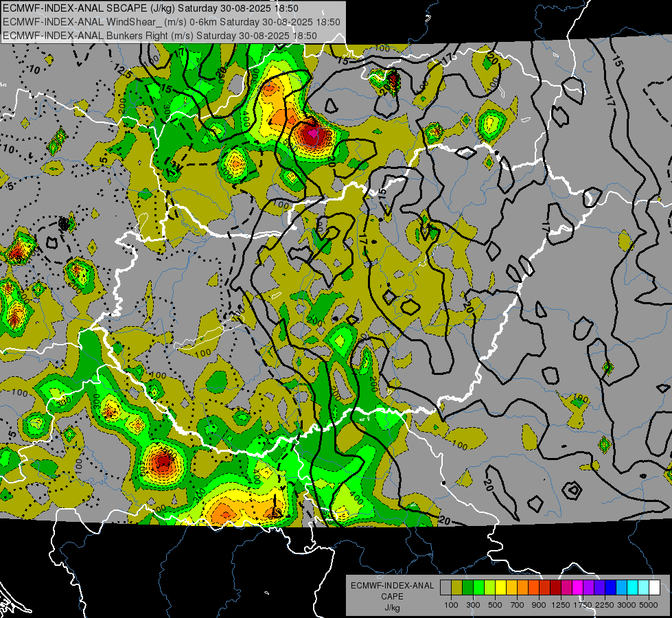Click the 500 tick label under legend
The image size is (672, 618).
[x=495, y=605]
